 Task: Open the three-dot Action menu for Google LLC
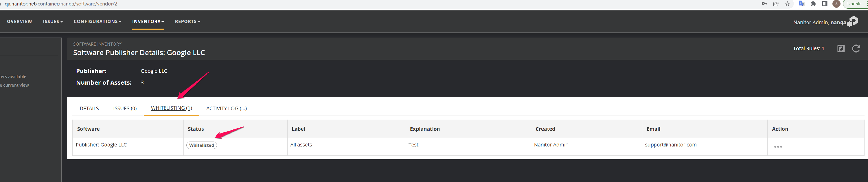coord(778,147)
